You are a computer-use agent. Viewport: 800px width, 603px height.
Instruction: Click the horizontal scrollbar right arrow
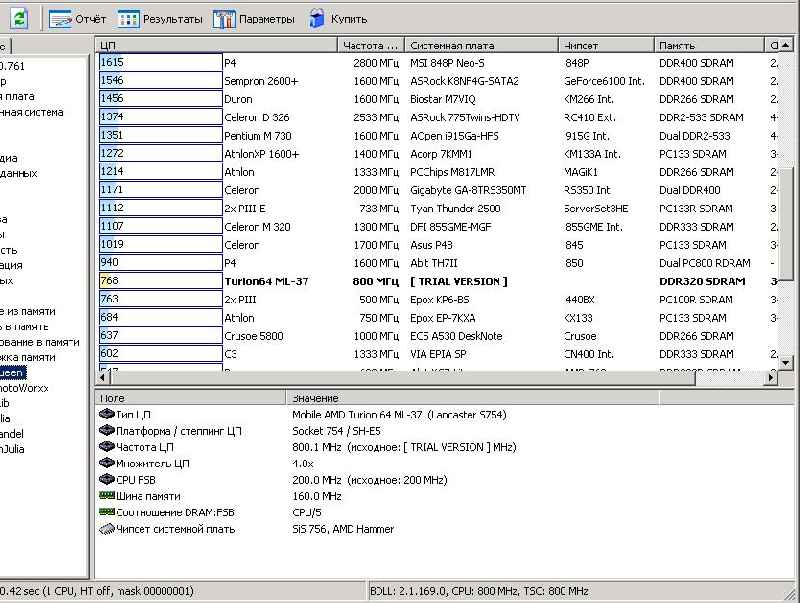point(772,378)
